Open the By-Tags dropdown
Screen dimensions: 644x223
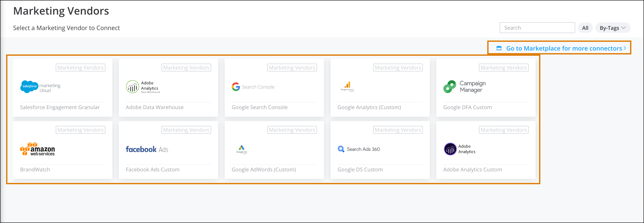[613, 28]
